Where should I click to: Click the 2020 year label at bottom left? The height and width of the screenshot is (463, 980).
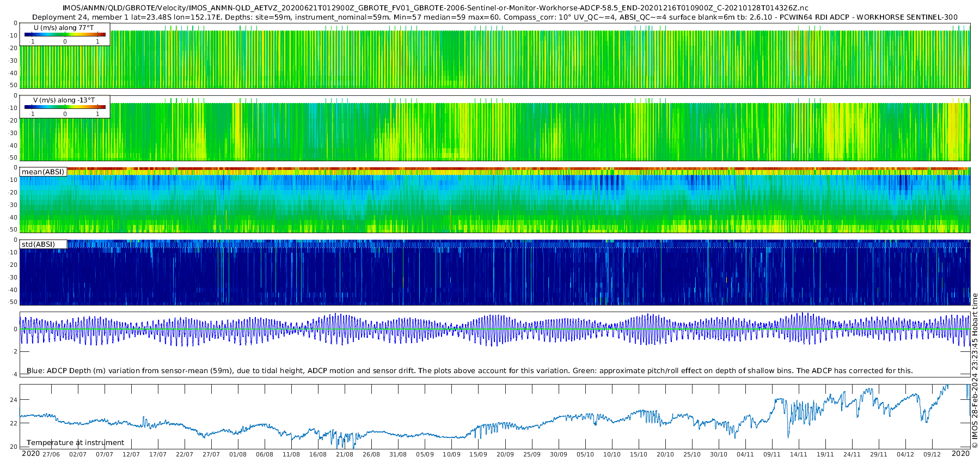30,454
